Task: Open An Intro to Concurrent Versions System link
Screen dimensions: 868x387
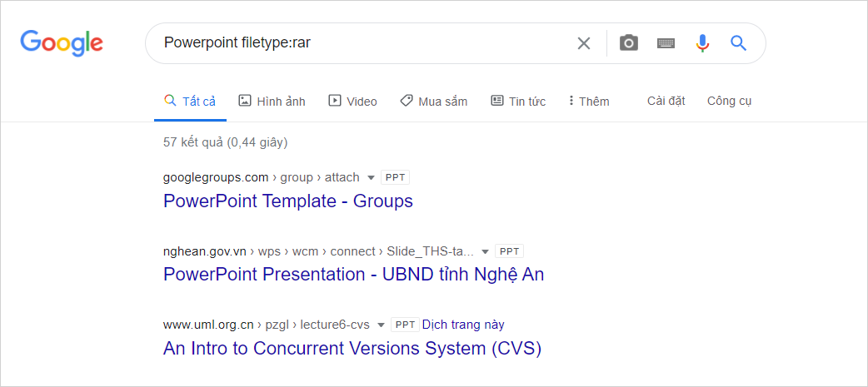Action: pos(352,348)
